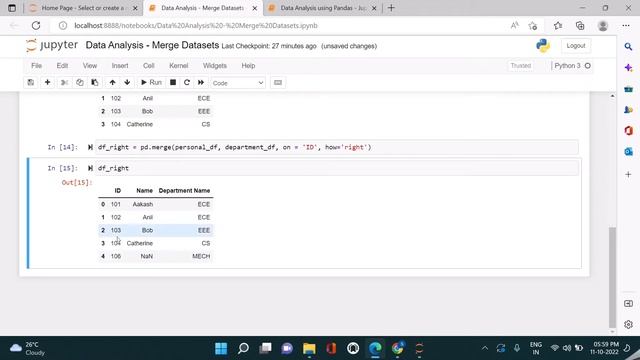
Task: Click MECH cell in output table
Action: pos(201,256)
